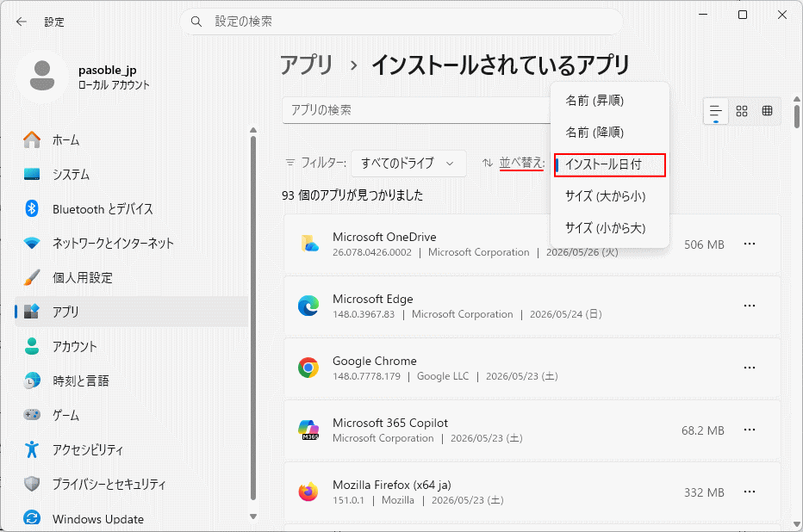Click the Mozilla Firefox (x64 ja) name

(392, 485)
